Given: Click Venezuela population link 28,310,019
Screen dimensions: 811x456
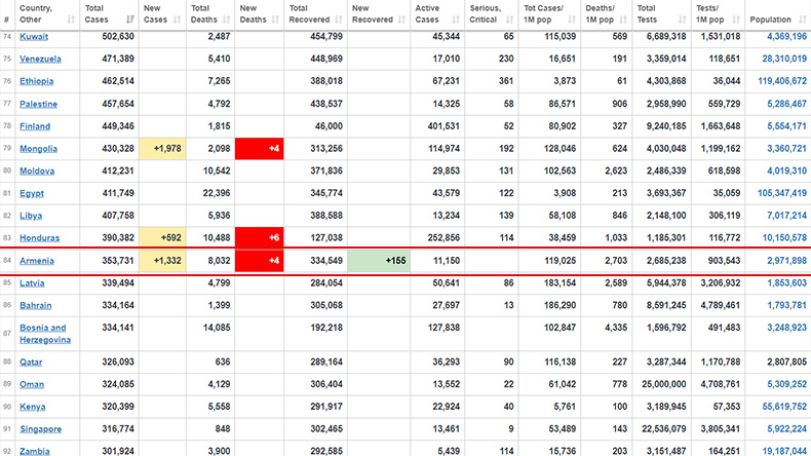Looking at the screenshot, I should 784,59.
